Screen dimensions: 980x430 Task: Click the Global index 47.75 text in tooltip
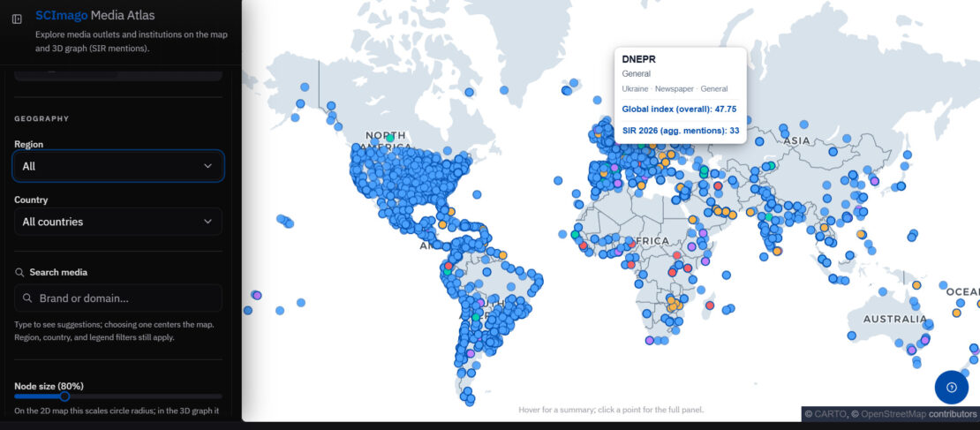679,109
